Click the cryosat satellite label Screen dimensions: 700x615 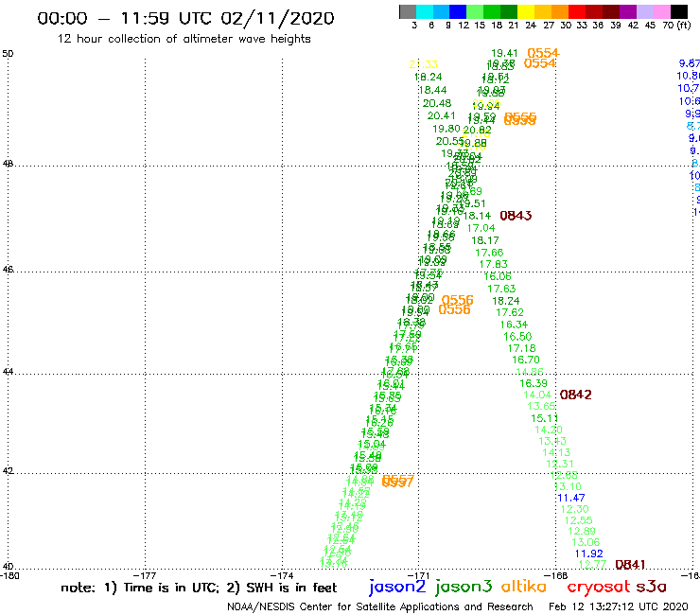click(x=599, y=588)
